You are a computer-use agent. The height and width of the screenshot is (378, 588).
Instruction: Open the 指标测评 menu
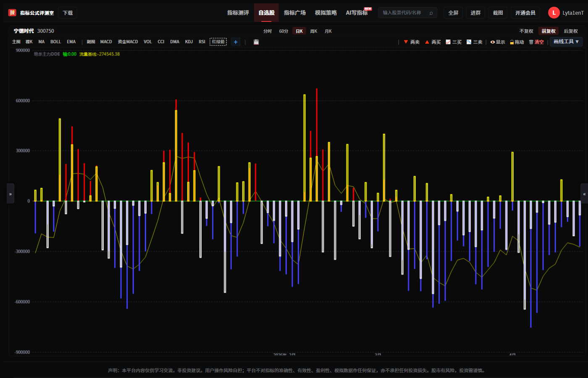pyautogui.click(x=238, y=13)
